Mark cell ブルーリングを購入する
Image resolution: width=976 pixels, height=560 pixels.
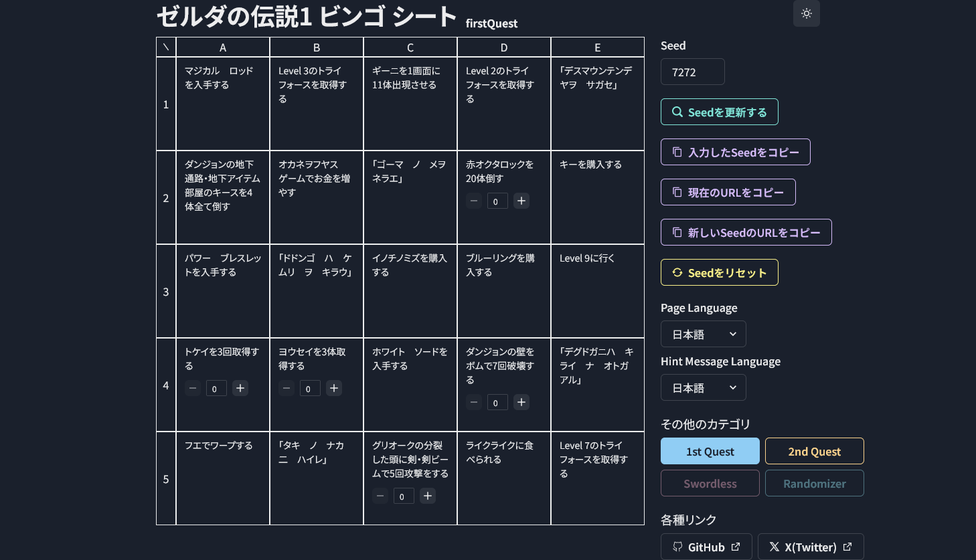pos(504,291)
